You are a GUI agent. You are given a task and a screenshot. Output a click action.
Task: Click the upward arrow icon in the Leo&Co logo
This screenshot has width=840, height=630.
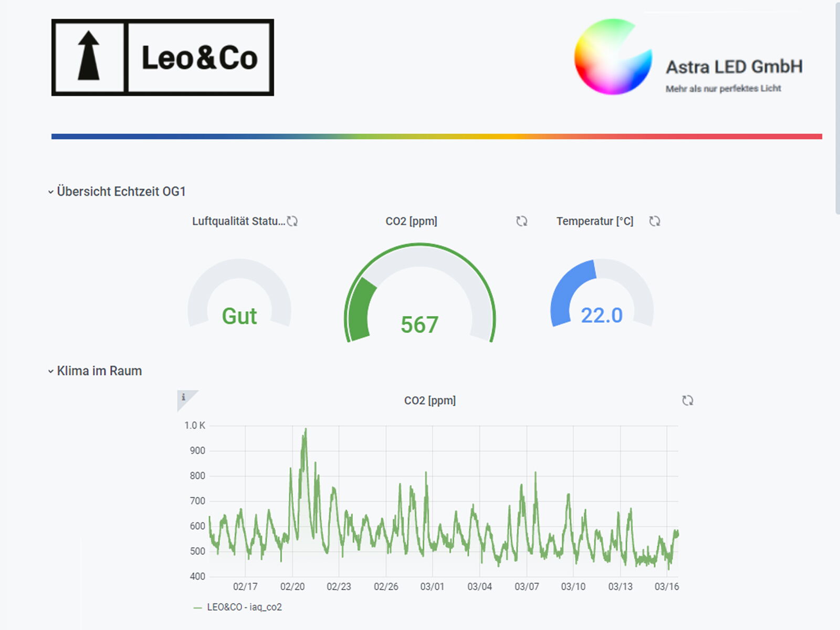click(x=89, y=57)
